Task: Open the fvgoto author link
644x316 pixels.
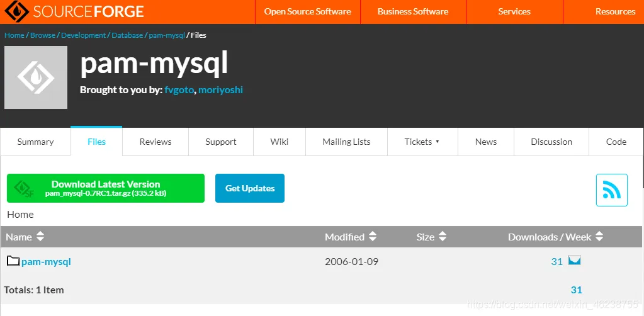Action: pyautogui.click(x=179, y=90)
